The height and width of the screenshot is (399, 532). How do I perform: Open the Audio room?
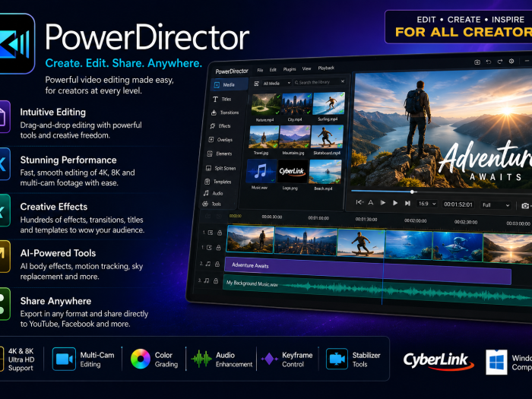(213, 193)
